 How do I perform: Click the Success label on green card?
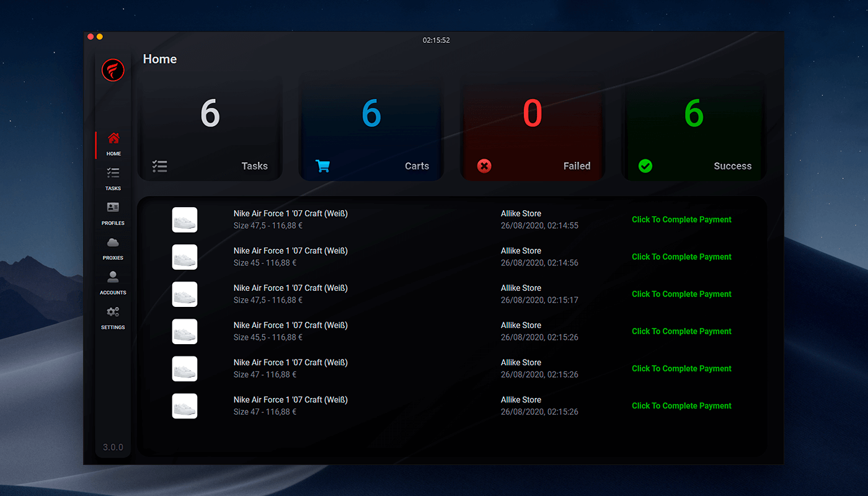pos(732,166)
